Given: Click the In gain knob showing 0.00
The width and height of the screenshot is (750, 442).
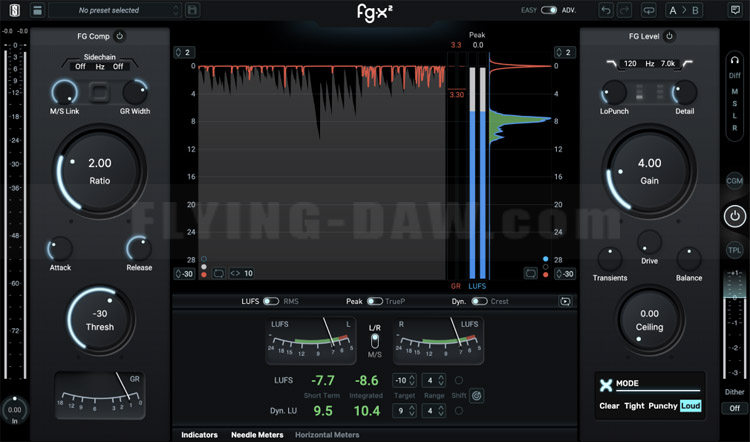Looking at the screenshot, I should pyautogui.click(x=14, y=409).
